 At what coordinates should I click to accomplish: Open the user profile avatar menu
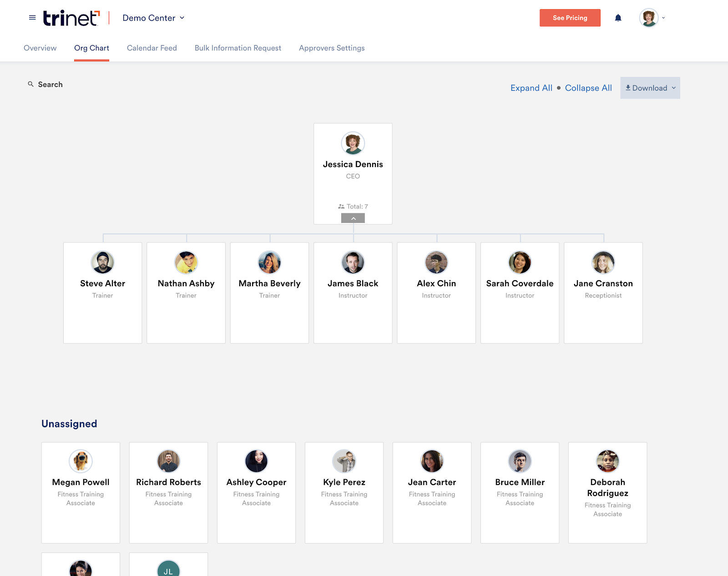tap(649, 18)
